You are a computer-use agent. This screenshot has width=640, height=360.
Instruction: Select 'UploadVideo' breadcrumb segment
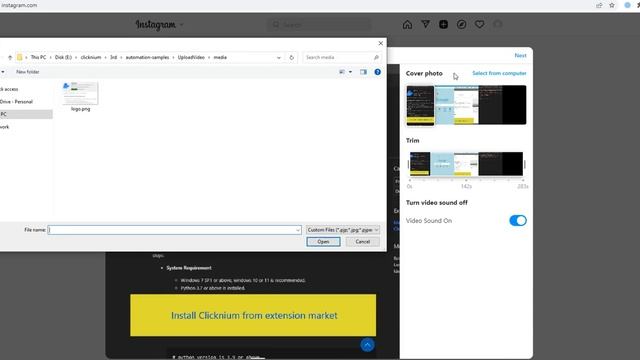(x=191, y=58)
